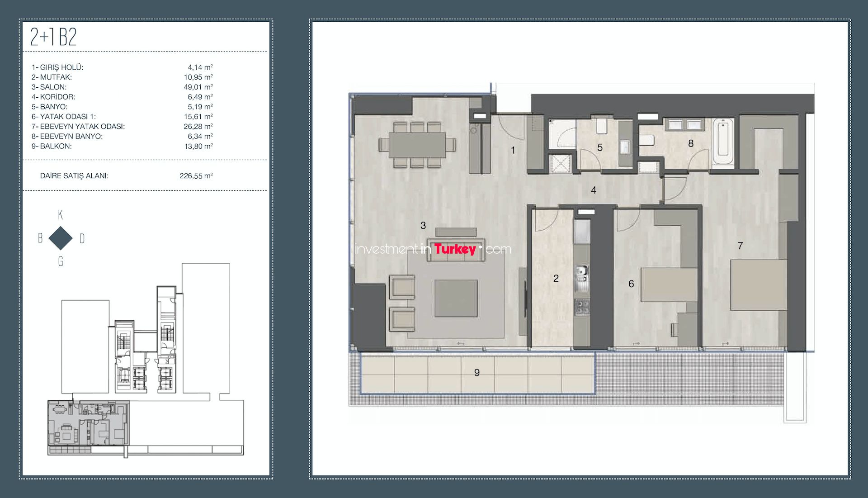868x498 pixels.
Task: Click corridor number 4 label
Action: pos(594,190)
